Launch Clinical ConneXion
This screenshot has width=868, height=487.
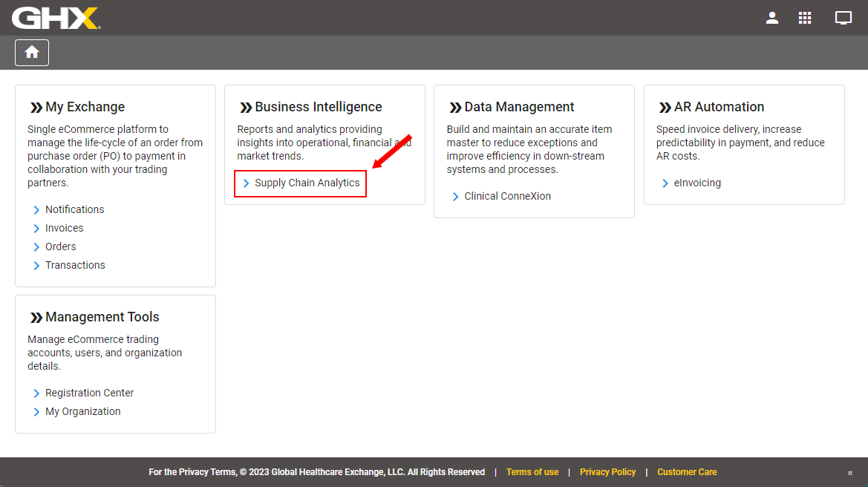click(508, 196)
